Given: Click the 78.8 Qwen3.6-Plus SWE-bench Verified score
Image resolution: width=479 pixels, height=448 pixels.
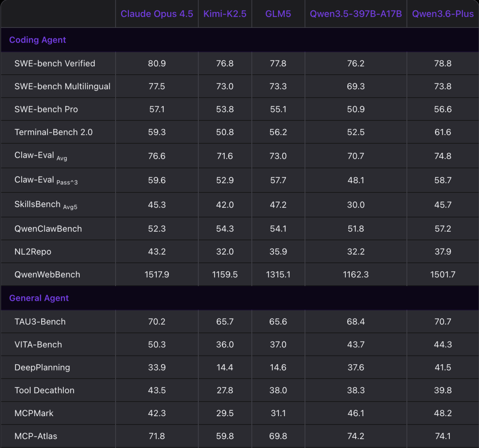Looking at the screenshot, I should click(443, 63).
